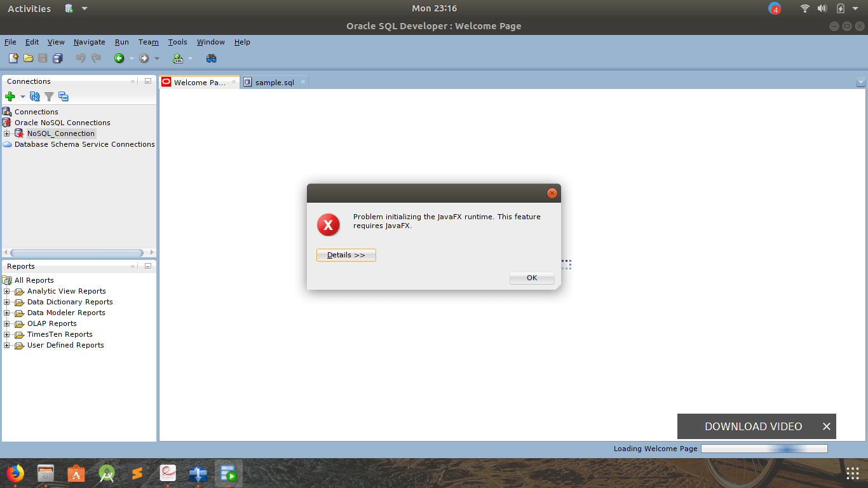The width and height of the screenshot is (868, 488).
Task: Click the Details >> button
Action: click(346, 255)
